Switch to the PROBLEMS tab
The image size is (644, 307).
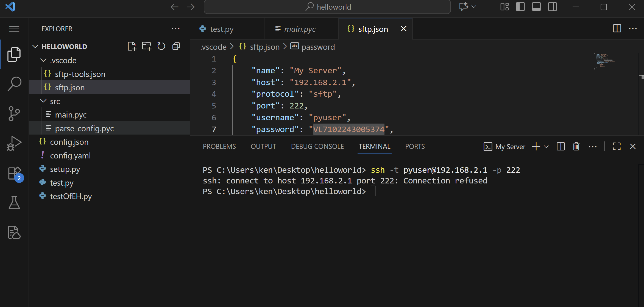click(219, 146)
